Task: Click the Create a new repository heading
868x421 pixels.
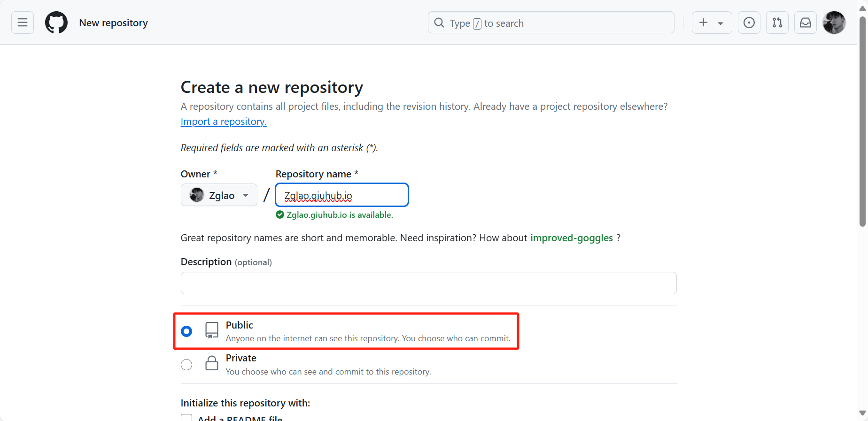Action: (272, 87)
